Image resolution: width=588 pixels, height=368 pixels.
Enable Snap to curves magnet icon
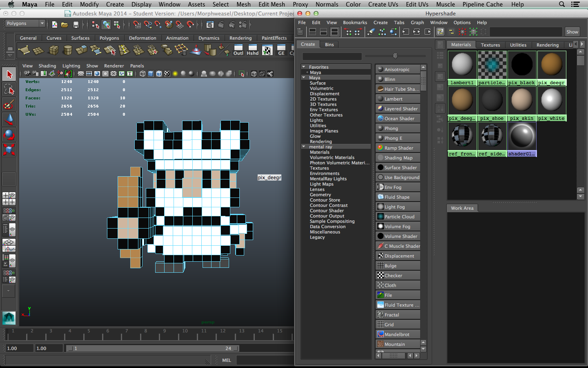pyautogui.click(x=148, y=25)
